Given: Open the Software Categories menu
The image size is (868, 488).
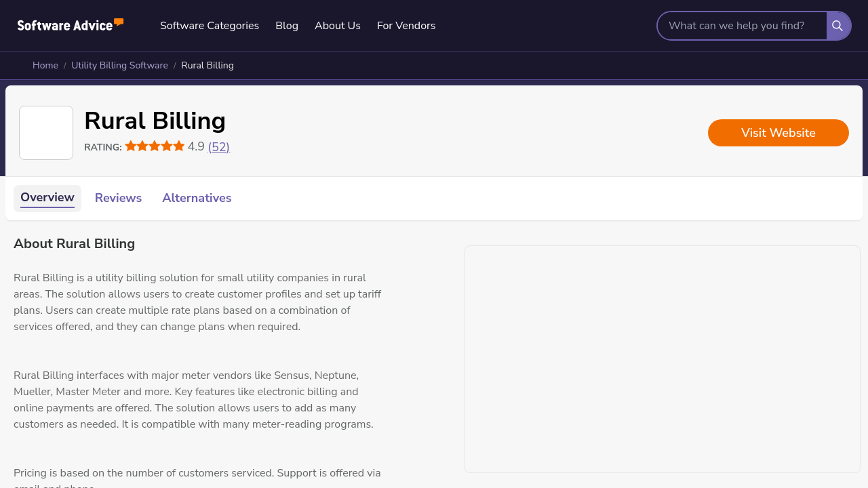Looking at the screenshot, I should [x=210, y=26].
